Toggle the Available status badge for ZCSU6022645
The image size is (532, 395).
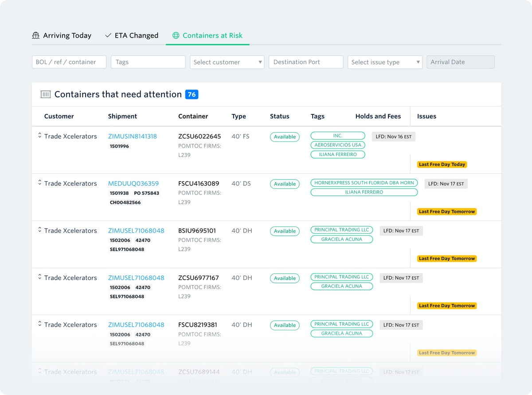(285, 137)
